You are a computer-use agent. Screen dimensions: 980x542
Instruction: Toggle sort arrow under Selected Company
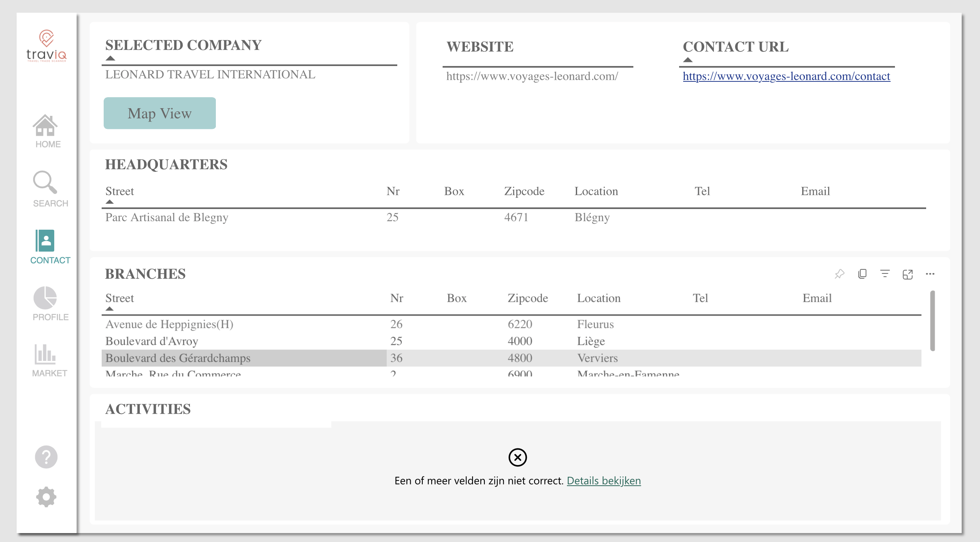tap(110, 58)
